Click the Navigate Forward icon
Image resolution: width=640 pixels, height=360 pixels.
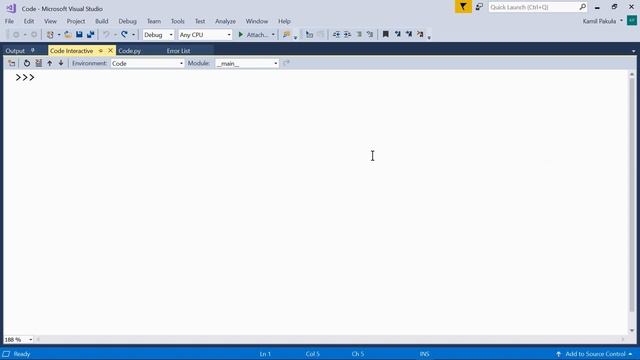34,35
